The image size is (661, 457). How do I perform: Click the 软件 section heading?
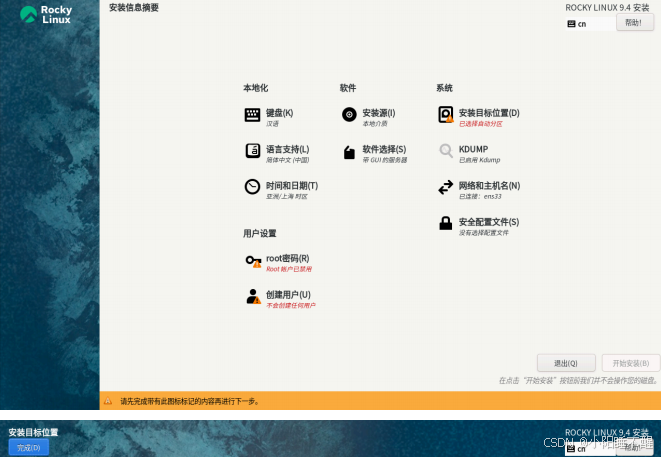tap(348, 88)
